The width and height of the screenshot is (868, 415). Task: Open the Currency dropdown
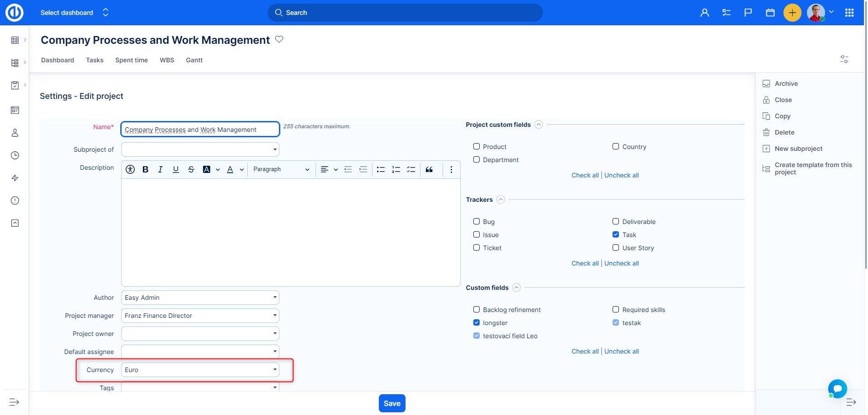pyautogui.click(x=200, y=370)
